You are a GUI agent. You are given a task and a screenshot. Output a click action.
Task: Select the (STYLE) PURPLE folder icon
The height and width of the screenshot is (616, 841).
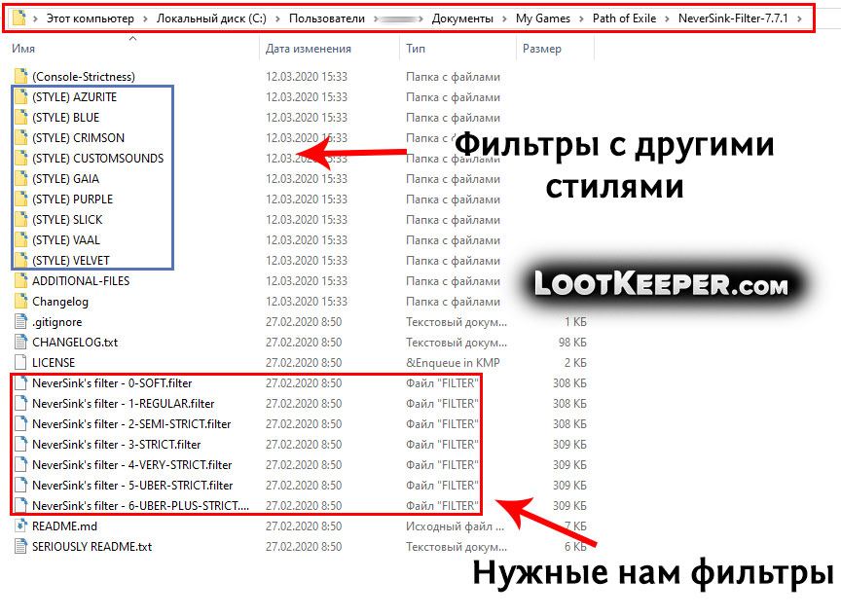click(x=20, y=199)
